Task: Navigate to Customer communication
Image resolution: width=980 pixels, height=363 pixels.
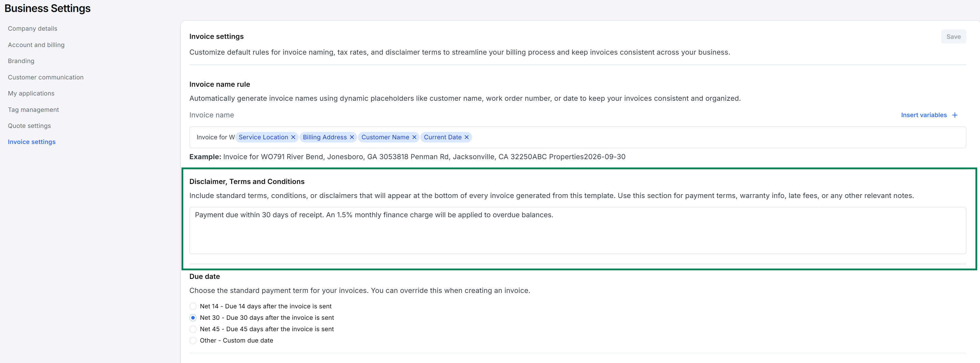Action: pyautogui.click(x=46, y=77)
